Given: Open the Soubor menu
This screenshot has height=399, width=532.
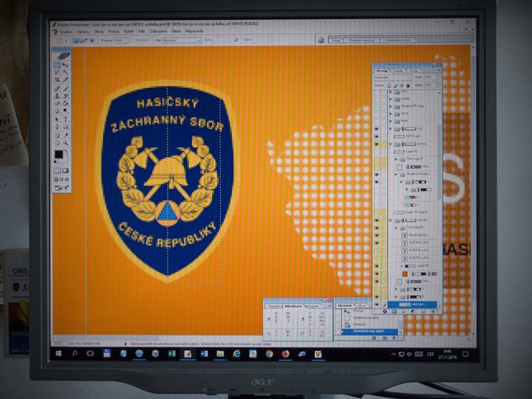Looking at the screenshot, I should (66, 32).
